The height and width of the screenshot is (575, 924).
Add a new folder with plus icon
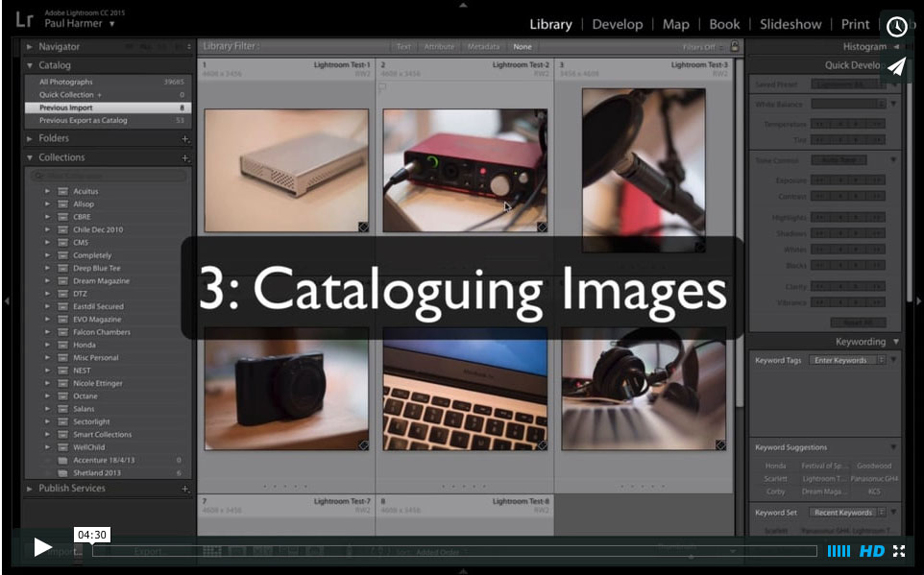[185, 139]
